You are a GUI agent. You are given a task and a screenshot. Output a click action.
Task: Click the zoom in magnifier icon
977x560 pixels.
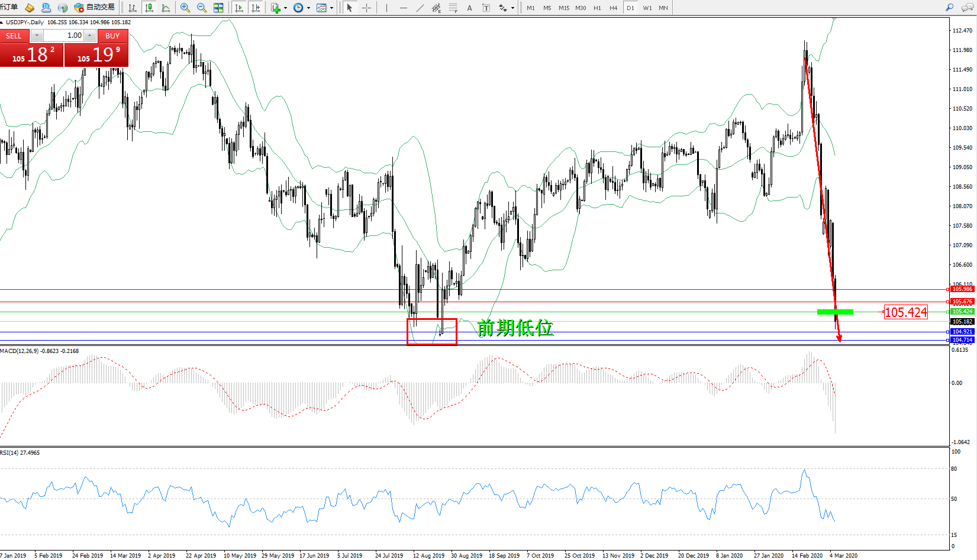[185, 8]
